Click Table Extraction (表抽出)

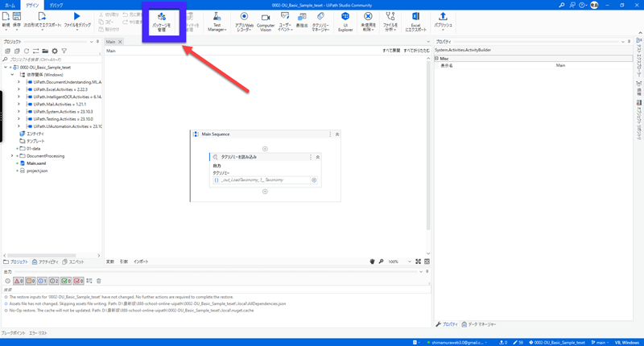click(302, 21)
